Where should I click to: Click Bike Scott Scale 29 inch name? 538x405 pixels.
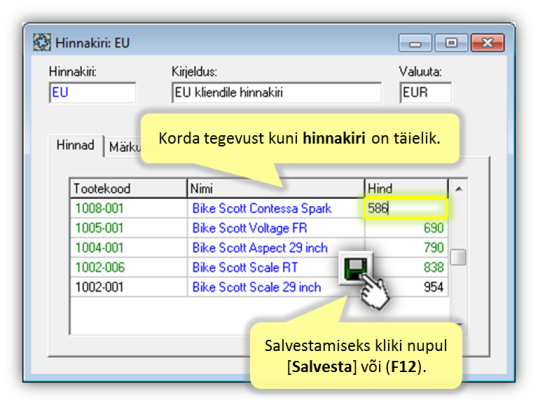[256, 287]
